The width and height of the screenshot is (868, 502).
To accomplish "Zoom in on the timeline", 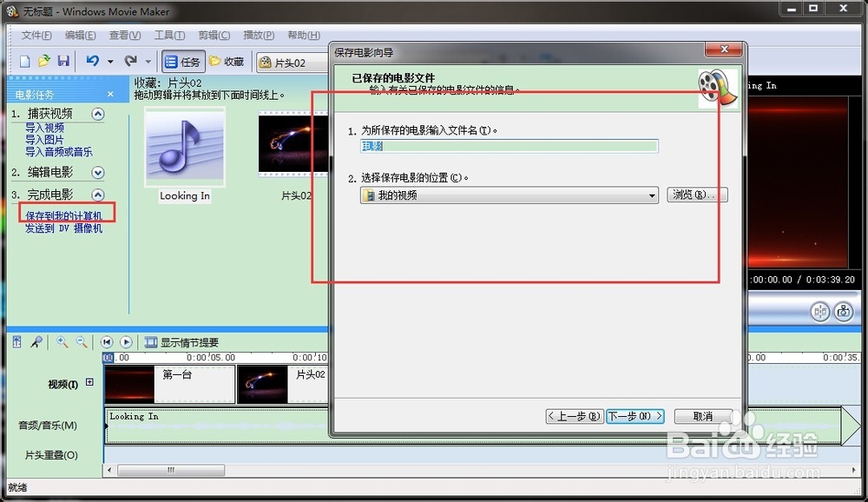I will tap(62, 342).
